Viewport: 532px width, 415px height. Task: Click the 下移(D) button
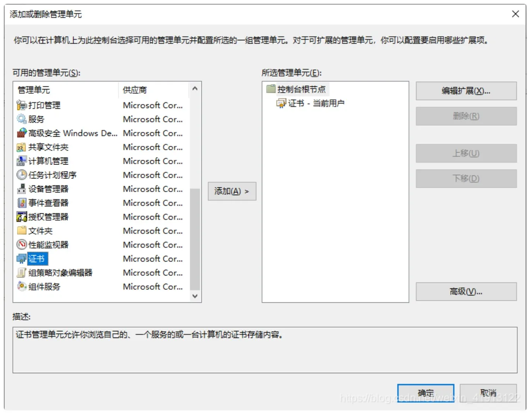click(466, 178)
